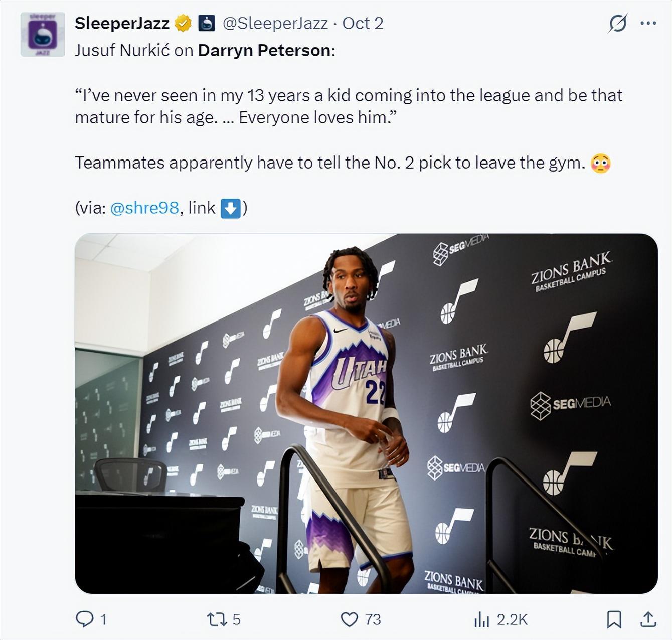Share the tweet with the upload icon
The image size is (672, 640).
point(648,619)
